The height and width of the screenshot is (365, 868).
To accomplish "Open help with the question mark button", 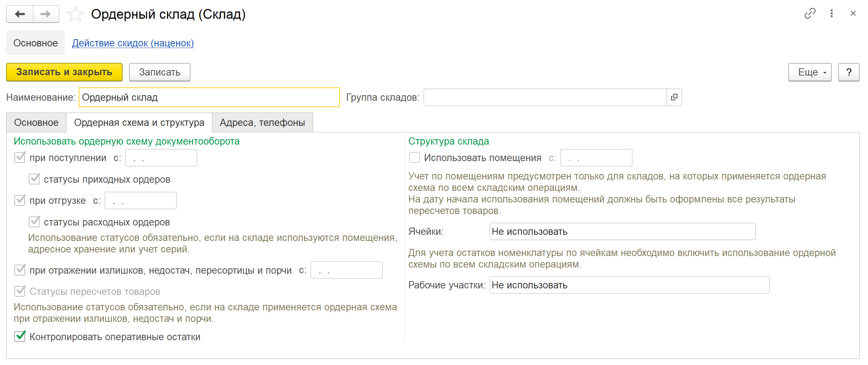I will pos(849,72).
